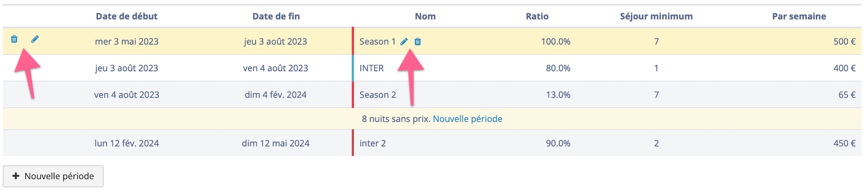Click the blue color bar of INTER row
The height and width of the screenshot is (193, 868).
click(x=353, y=68)
